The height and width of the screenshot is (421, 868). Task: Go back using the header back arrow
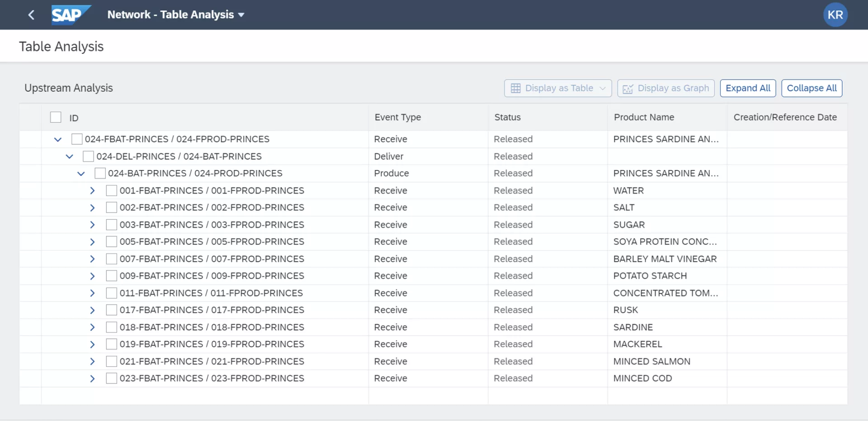point(31,15)
